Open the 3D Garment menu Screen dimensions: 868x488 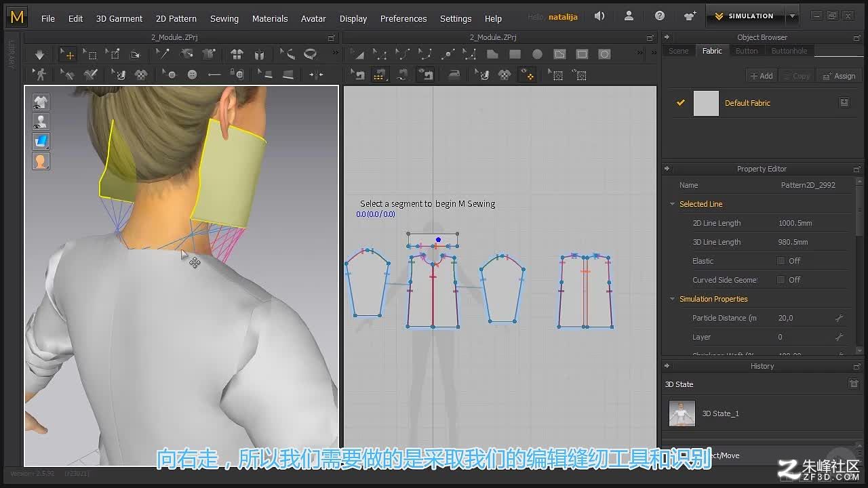click(x=119, y=18)
